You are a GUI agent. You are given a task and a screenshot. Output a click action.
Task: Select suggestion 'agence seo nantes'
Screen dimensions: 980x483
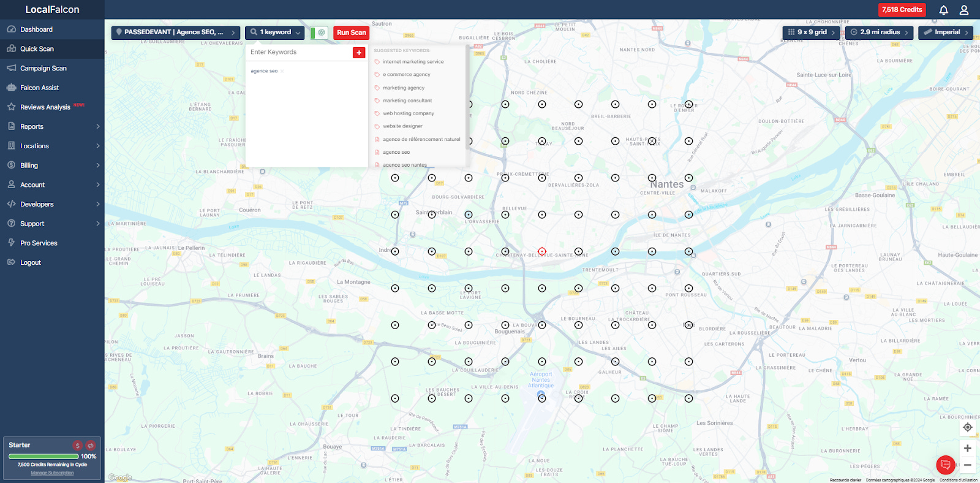[405, 165]
